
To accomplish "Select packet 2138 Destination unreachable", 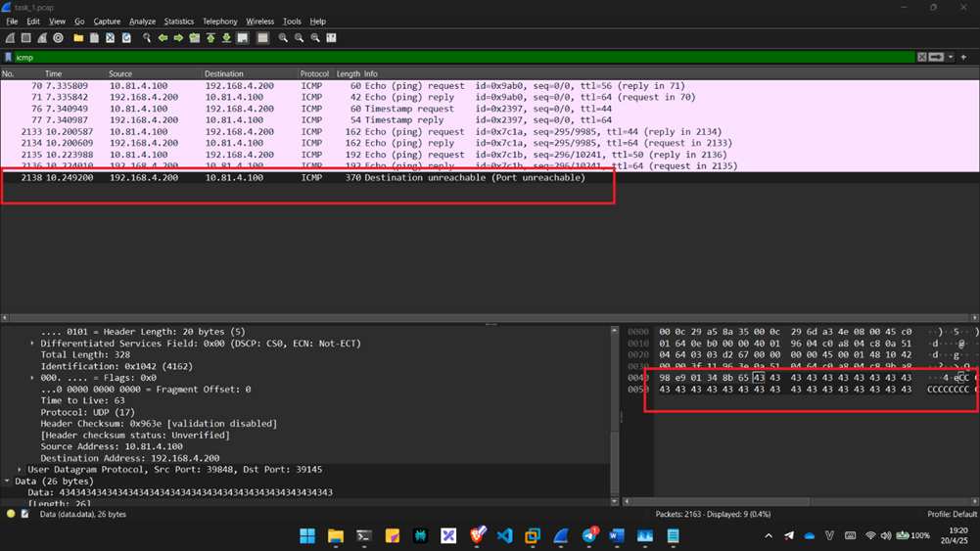I will pyautogui.click(x=490, y=177).
